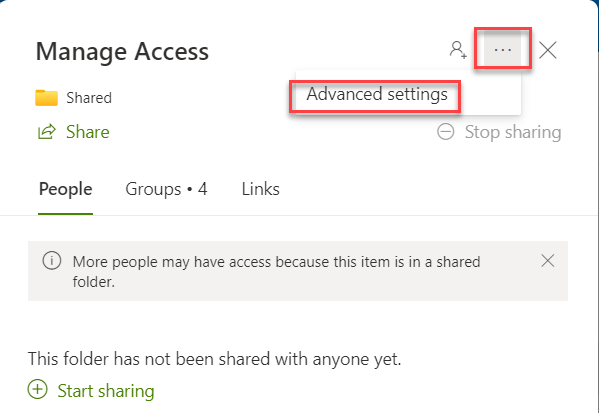599x413 pixels.
Task: Select the Start sharing link text
Action: (x=106, y=391)
